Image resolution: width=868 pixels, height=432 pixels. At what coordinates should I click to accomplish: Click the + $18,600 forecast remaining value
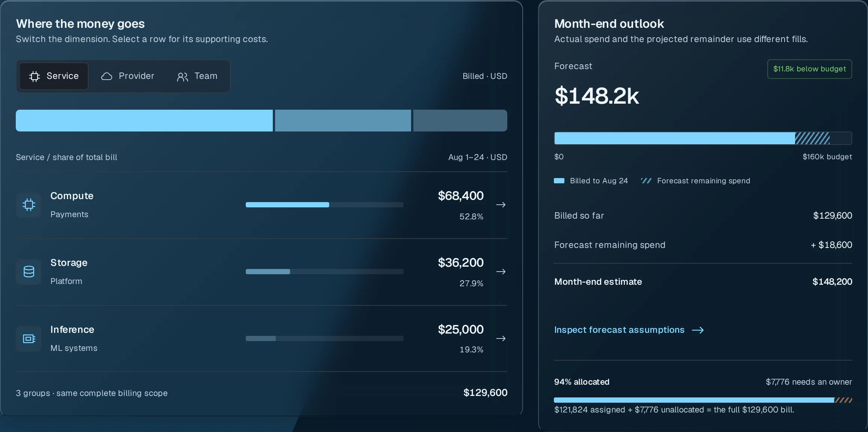click(831, 245)
